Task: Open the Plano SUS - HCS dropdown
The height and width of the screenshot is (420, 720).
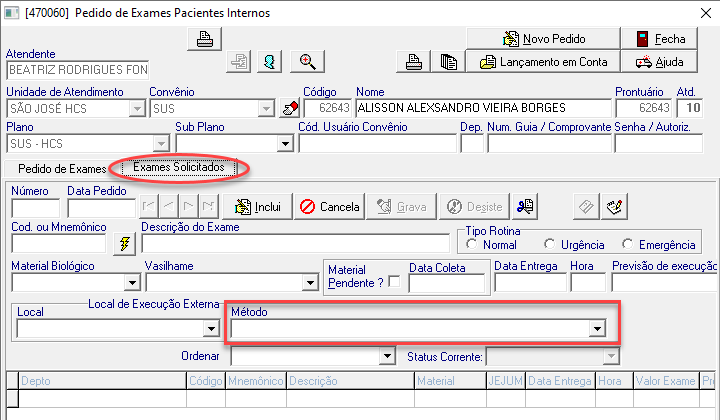Action: [x=161, y=144]
